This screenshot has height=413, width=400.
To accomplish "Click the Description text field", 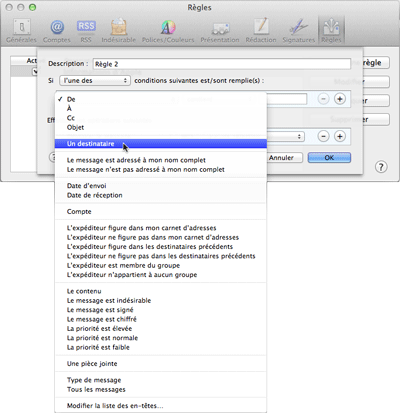I will click(x=222, y=64).
